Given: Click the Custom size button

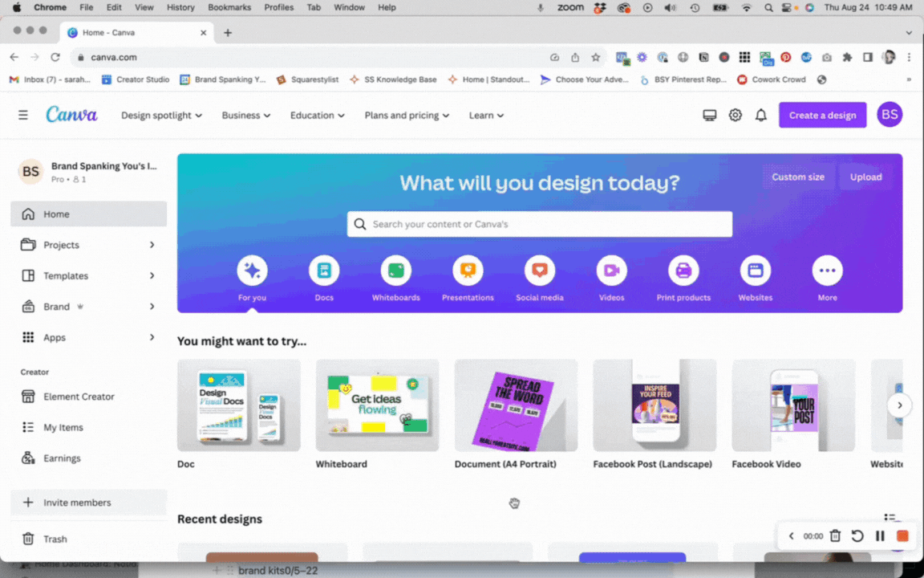Looking at the screenshot, I should (x=798, y=177).
